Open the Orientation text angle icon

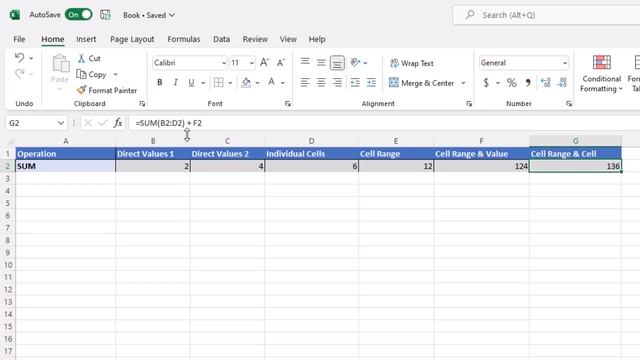[355, 62]
